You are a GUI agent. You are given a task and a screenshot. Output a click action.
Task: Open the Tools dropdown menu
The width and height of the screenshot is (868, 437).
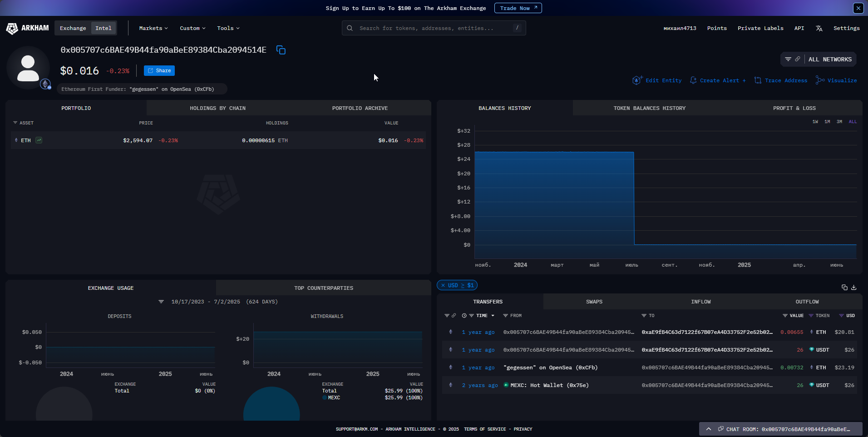[x=228, y=28]
